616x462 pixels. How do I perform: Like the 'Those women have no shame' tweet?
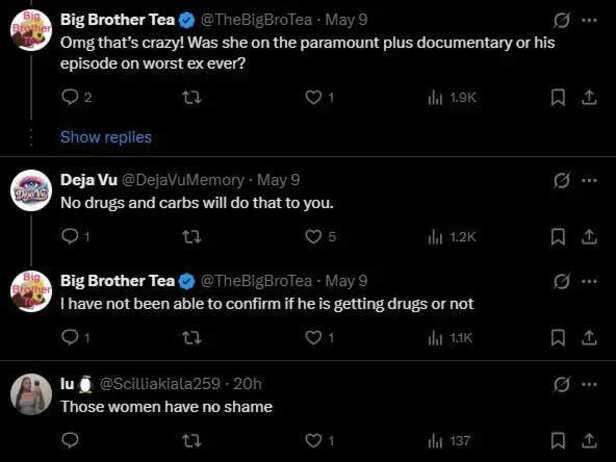(313, 440)
